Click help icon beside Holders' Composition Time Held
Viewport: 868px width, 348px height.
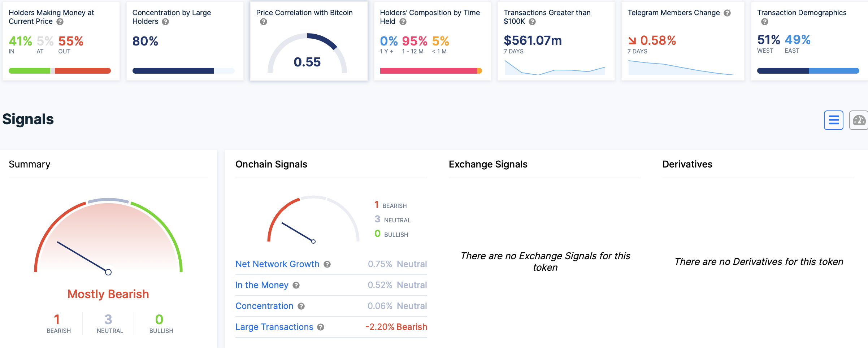tap(403, 22)
